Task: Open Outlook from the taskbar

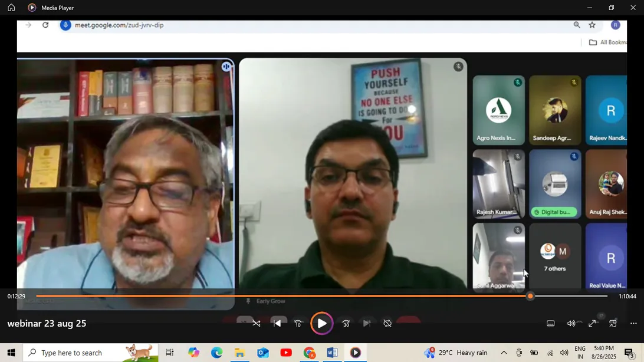Action: (263, 353)
